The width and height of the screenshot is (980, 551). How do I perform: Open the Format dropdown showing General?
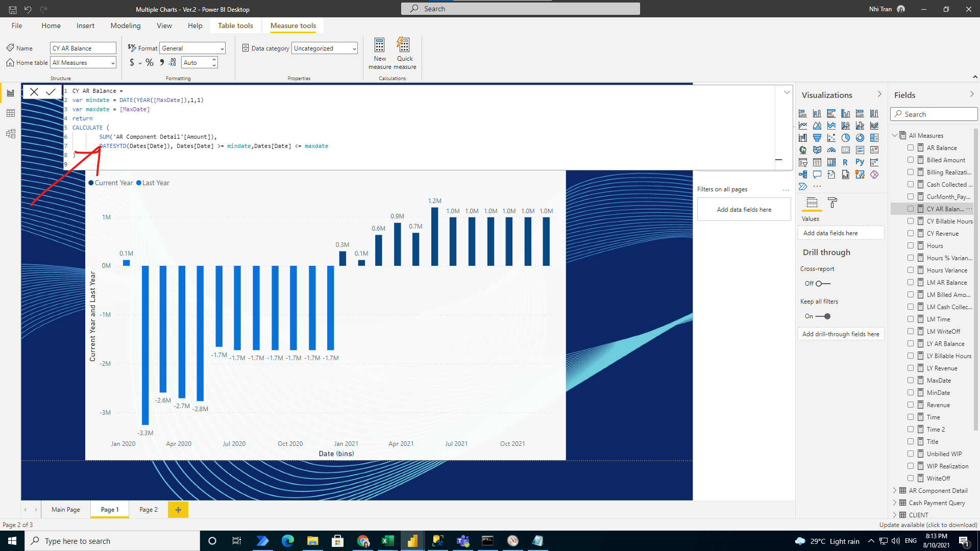tap(192, 48)
